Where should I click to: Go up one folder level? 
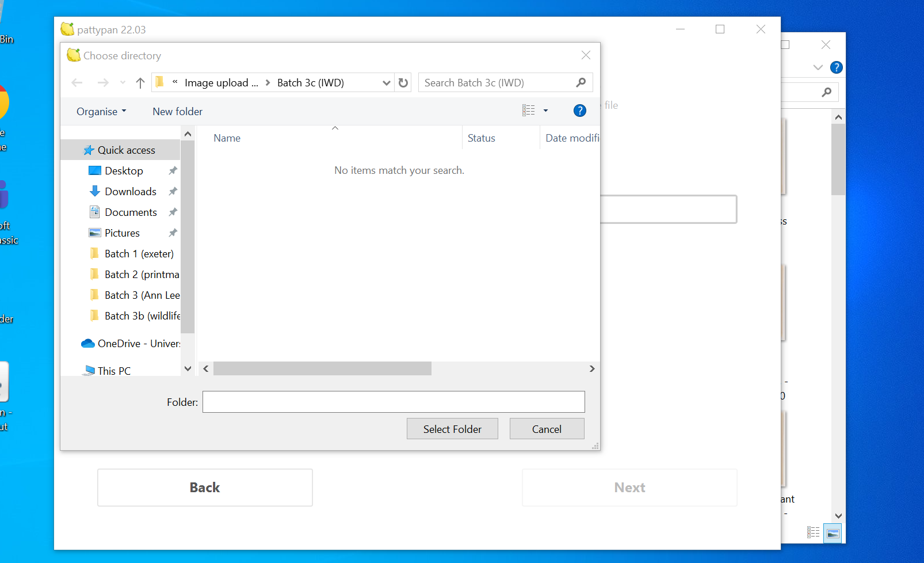pyautogui.click(x=140, y=83)
